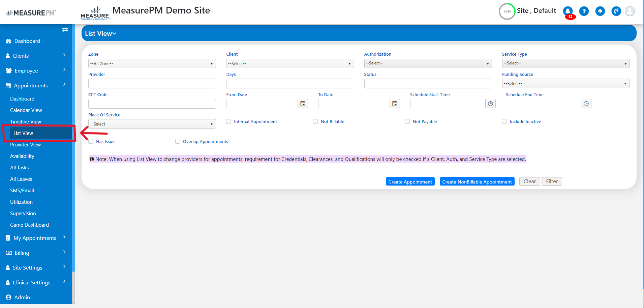Focus the Days input field
Image resolution: width=644 pixels, height=308 pixels.
pyautogui.click(x=290, y=83)
